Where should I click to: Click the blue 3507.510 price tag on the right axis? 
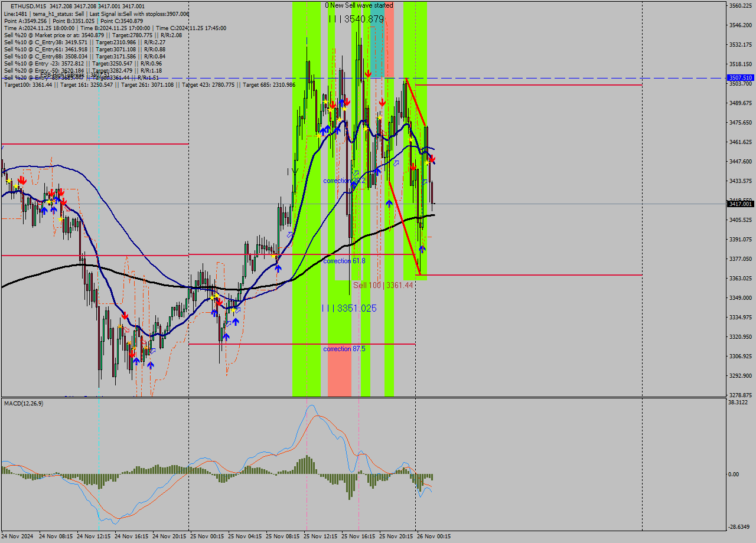[739, 77]
